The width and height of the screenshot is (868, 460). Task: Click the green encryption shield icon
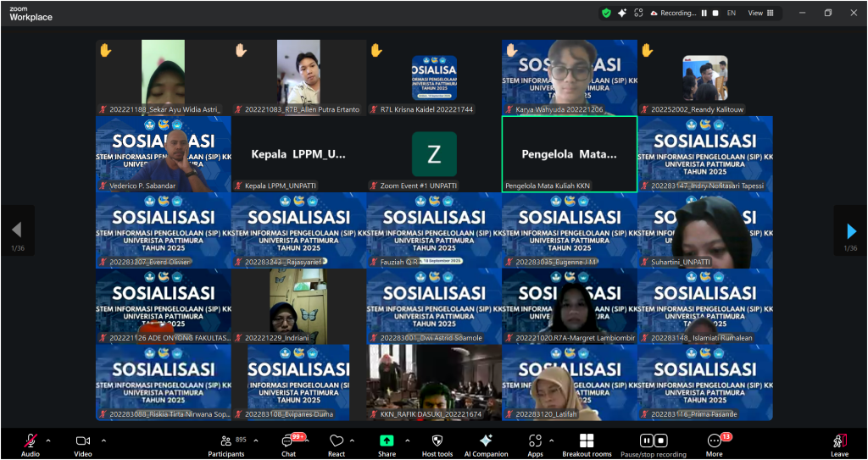(606, 13)
